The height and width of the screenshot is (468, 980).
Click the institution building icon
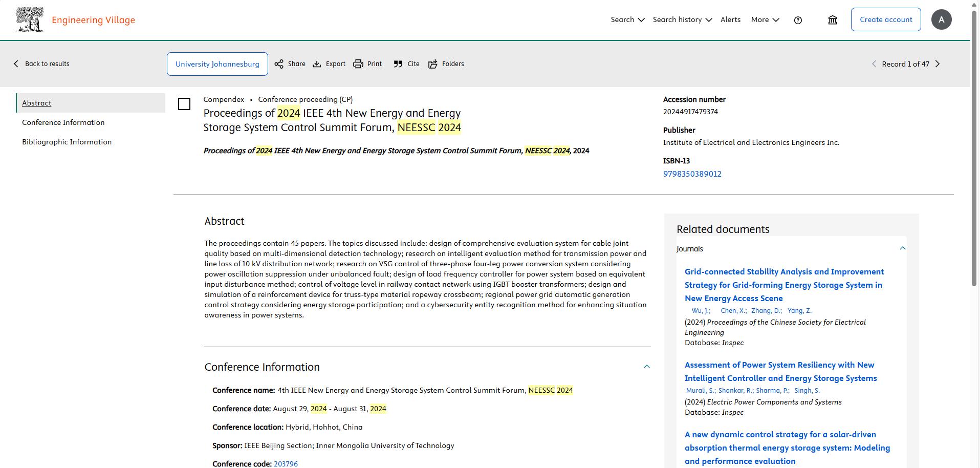[x=833, y=20]
